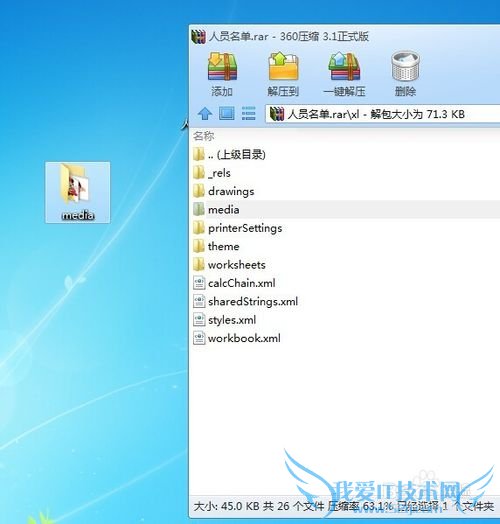This screenshot has width=500, height=524.
Task: Select the printerSettings folder
Action: [346, 228]
